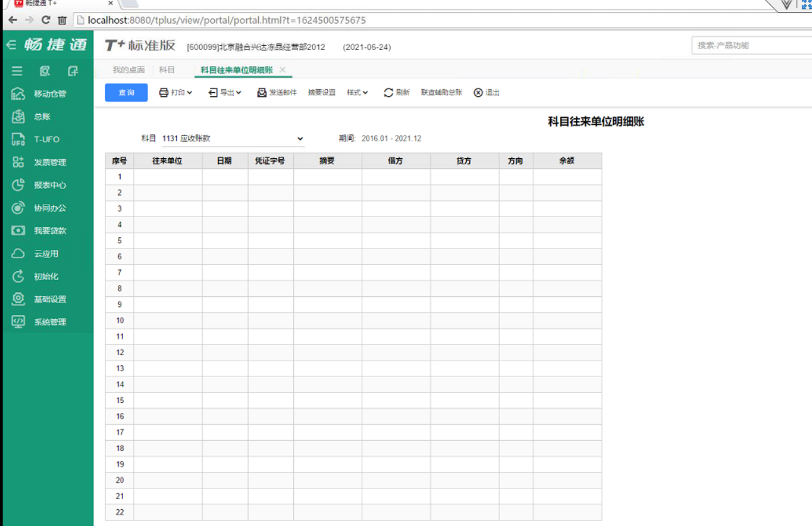
Task: Click browser reload icon
Action: click(x=45, y=20)
